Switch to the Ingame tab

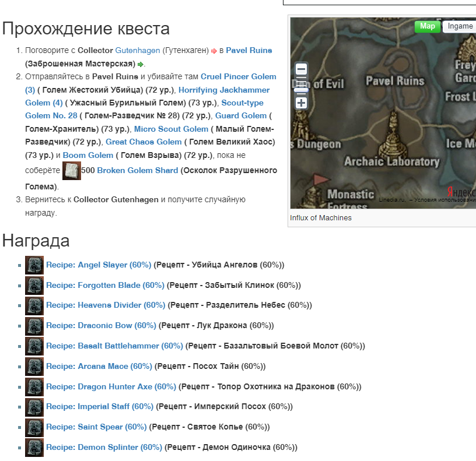point(460,26)
